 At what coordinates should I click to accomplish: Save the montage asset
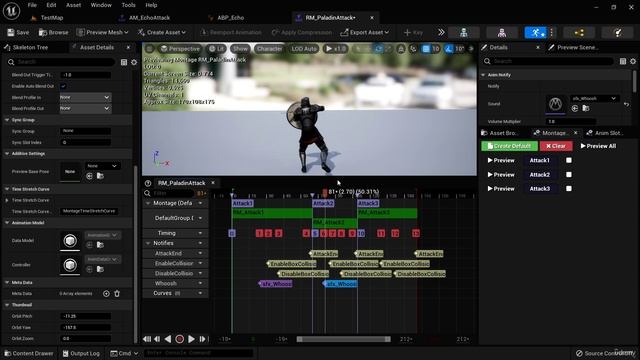(x=18, y=32)
